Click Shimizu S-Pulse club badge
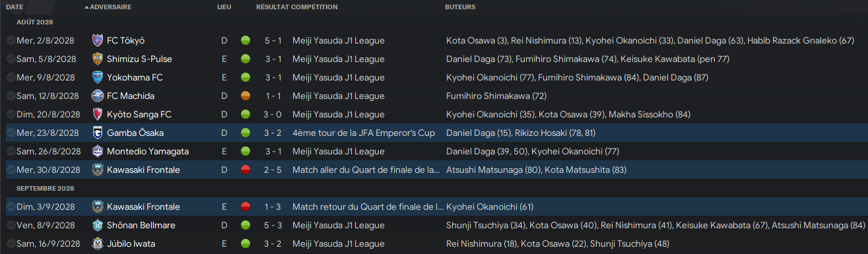 tap(98, 59)
